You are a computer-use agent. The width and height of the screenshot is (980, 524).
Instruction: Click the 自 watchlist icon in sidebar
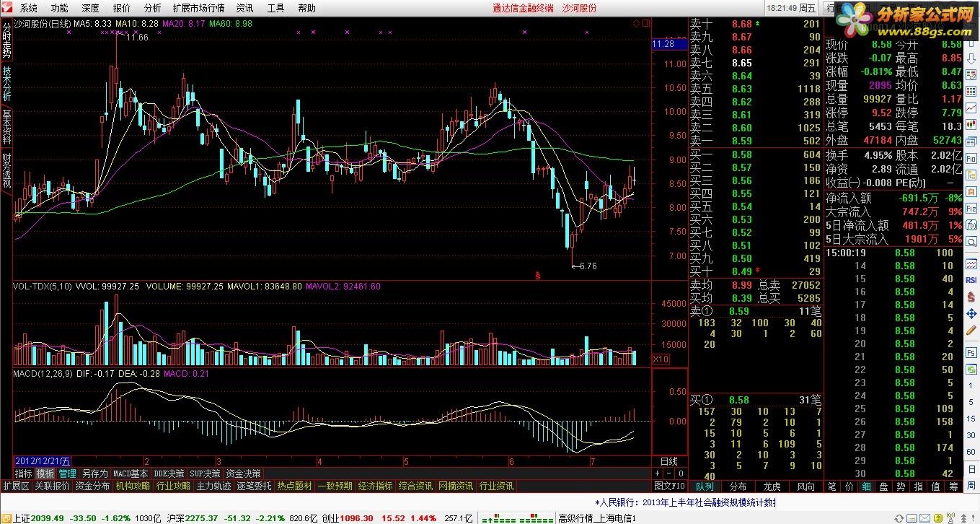point(971,192)
